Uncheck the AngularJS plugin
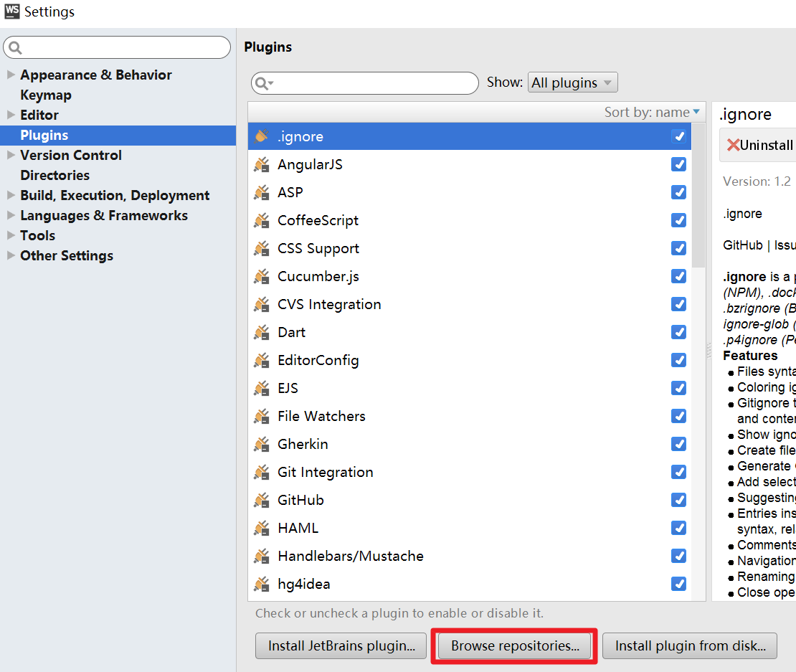 click(678, 164)
